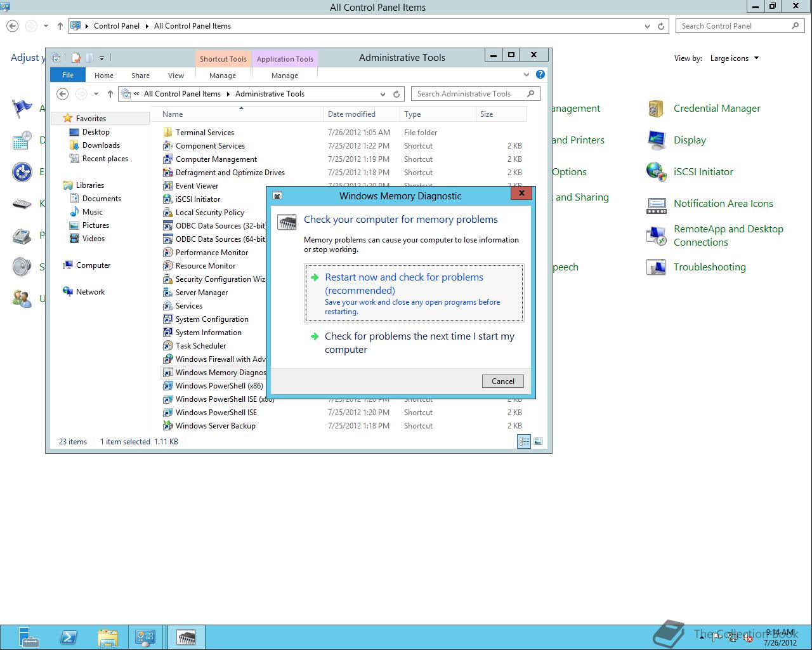Click the Windows Server Backup icon

pyautogui.click(x=167, y=425)
